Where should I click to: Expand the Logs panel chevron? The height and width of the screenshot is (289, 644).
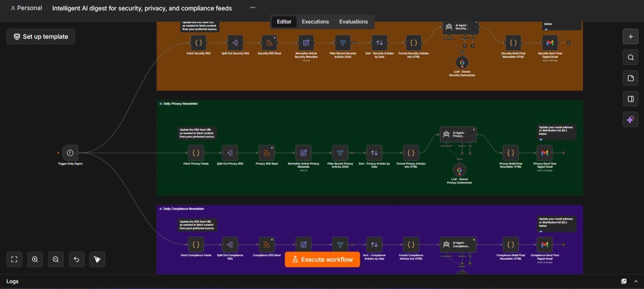(635, 281)
